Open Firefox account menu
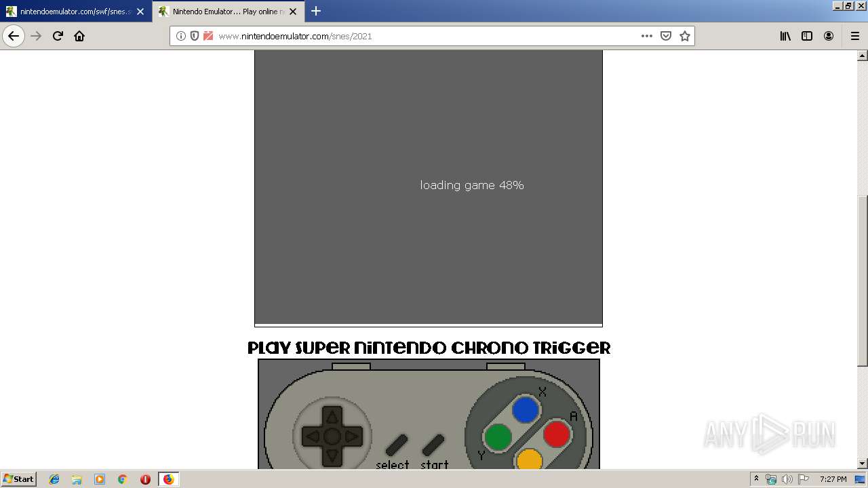The image size is (868, 488). coord(829,36)
